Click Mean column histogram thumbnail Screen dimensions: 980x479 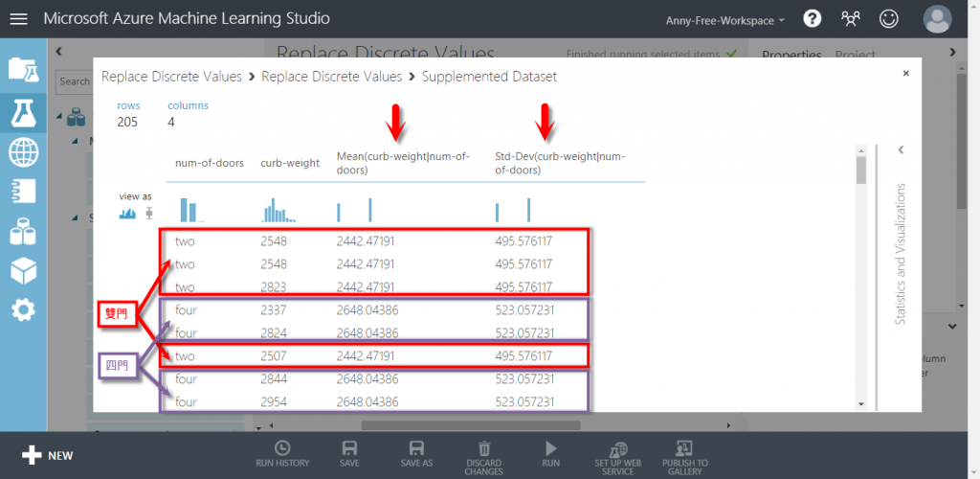coord(354,210)
